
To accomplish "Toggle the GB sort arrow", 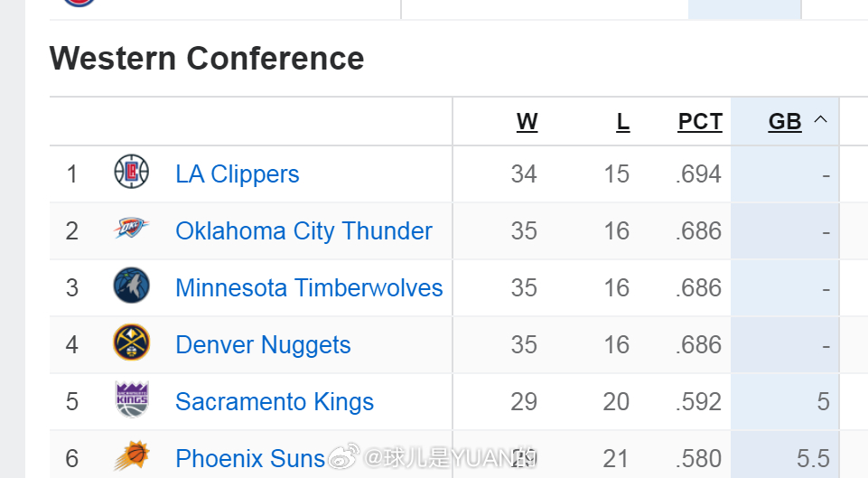I will (820, 119).
